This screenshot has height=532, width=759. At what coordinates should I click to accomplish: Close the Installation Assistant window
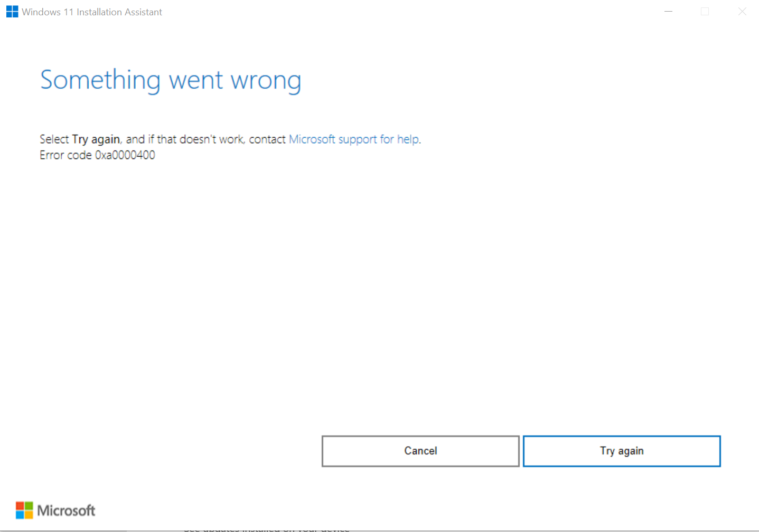pos(742,12)
